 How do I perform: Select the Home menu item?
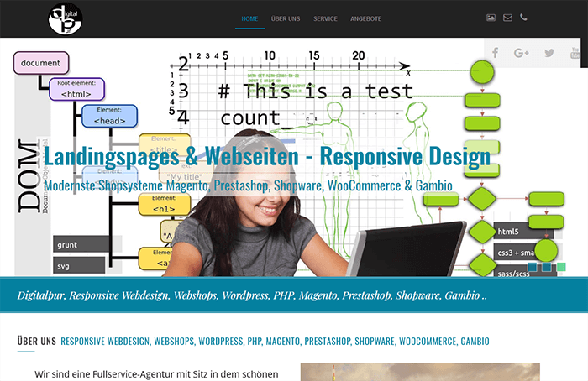click(x=249, y=18)
